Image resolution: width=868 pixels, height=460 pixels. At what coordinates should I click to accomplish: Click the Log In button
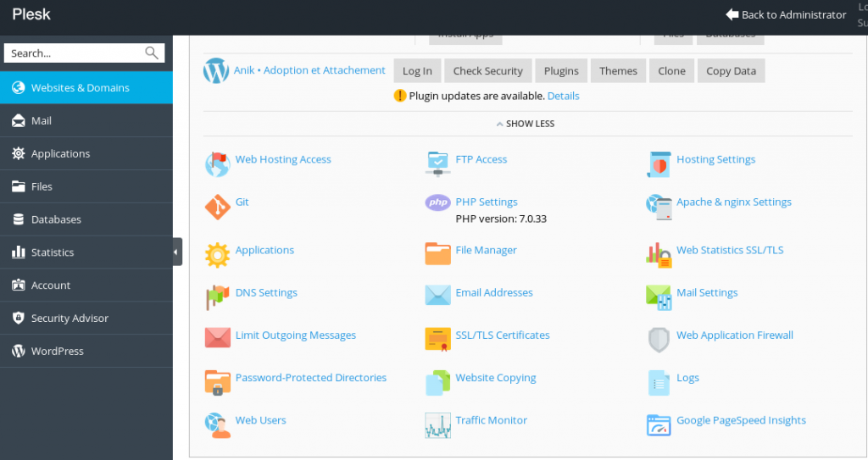[417, 71]
